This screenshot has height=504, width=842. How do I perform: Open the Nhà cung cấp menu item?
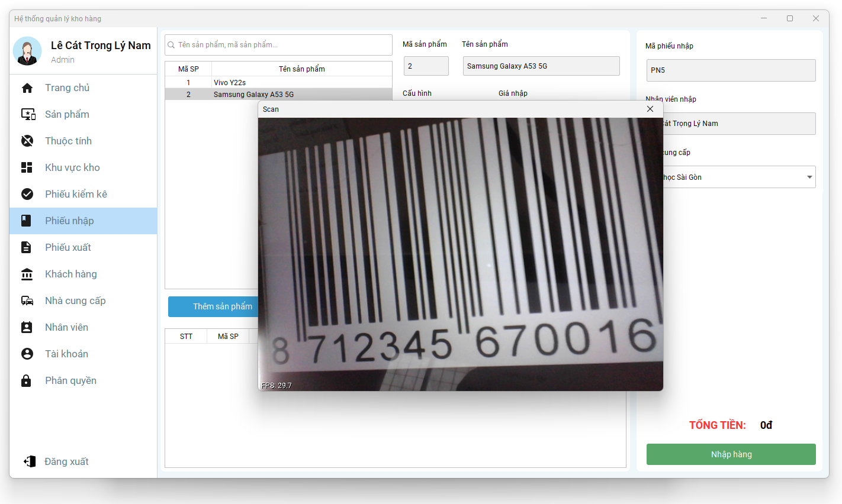[83, 301]
